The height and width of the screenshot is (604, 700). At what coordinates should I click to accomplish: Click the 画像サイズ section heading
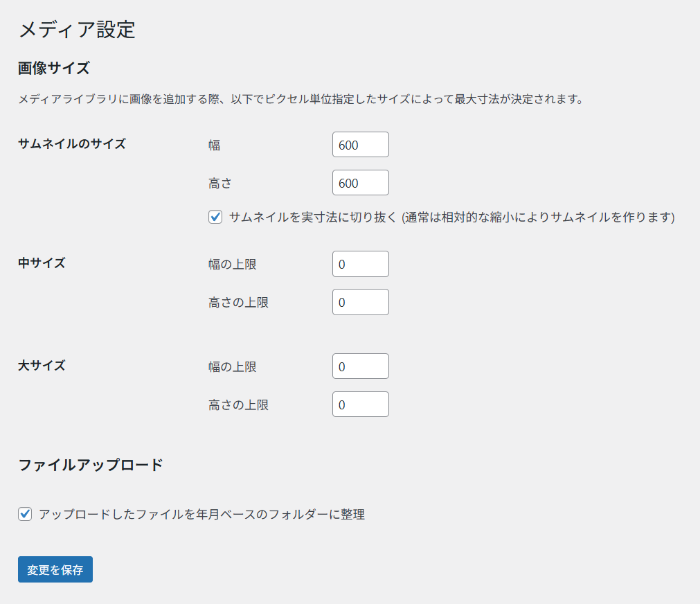click(54, 68)
